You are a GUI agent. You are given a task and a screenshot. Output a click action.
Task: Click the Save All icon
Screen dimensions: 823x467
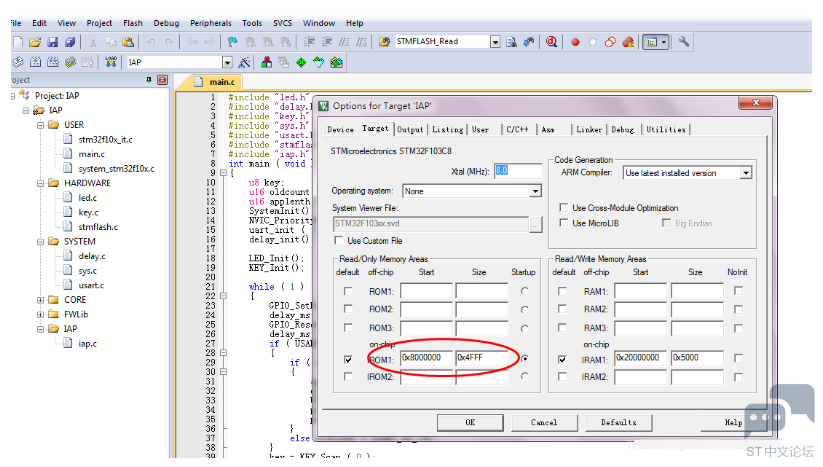(x=70, y=42)
